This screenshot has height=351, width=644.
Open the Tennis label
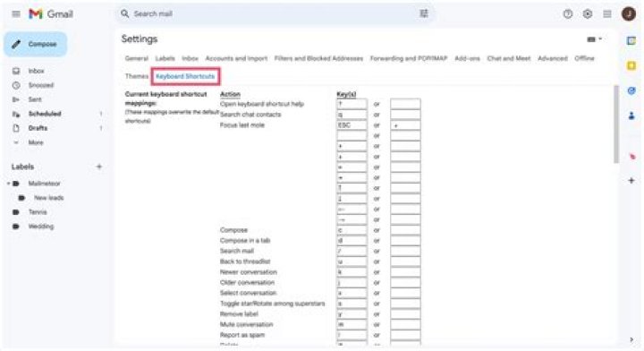click(38, 212)
